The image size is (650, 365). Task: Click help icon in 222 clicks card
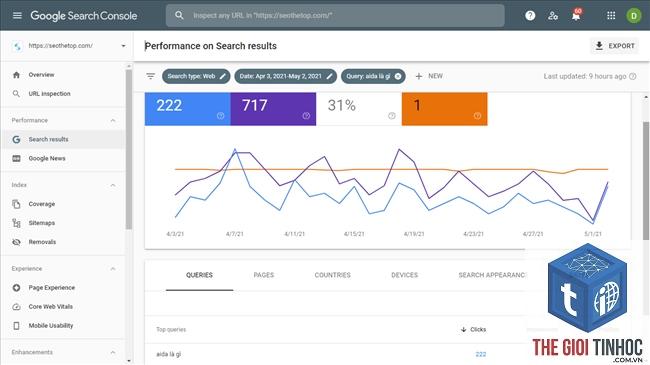[x=221, y=116]
